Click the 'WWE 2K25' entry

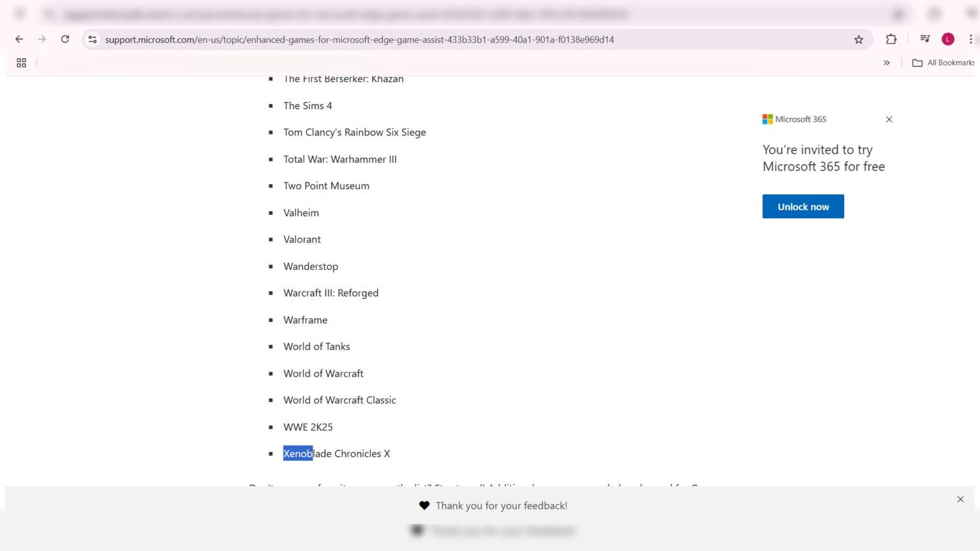(308, 427)
